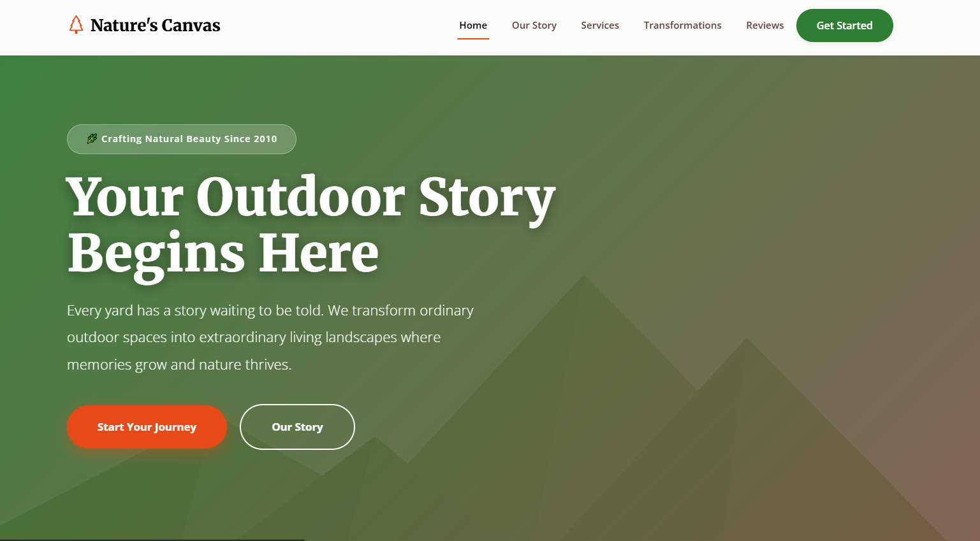Click the 'Your Outdoor Story' headline line
Image resolution: width=980 pixels, height=541 pixels.
tap(311, 198)
